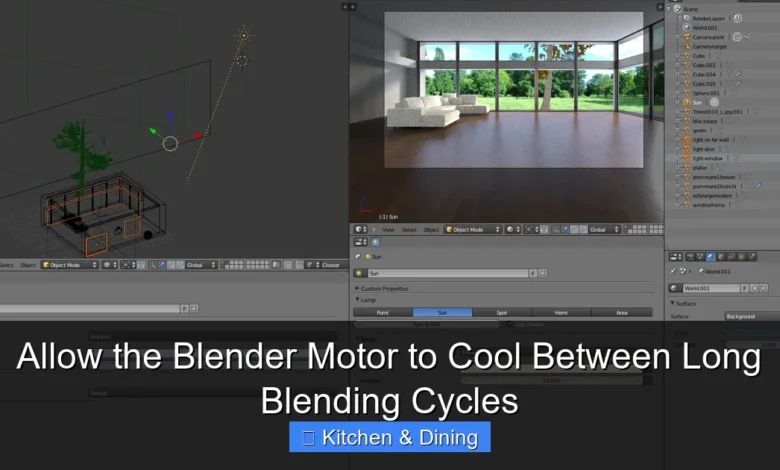Click the sun data icon beside Sun in the outliner
This screenshot has height=470, width=780.
coord(714,102)
